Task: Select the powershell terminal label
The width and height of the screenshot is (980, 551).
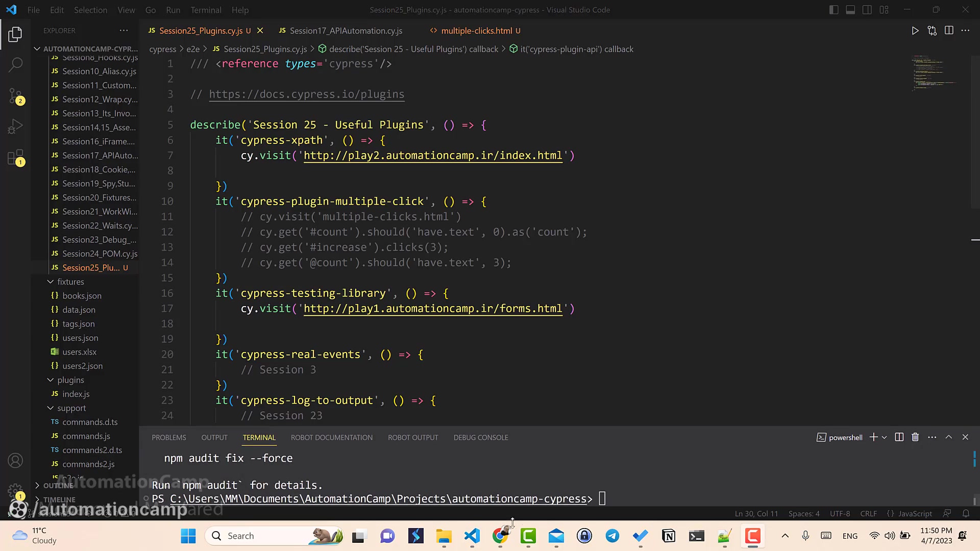Action: (x=840, y=437)
